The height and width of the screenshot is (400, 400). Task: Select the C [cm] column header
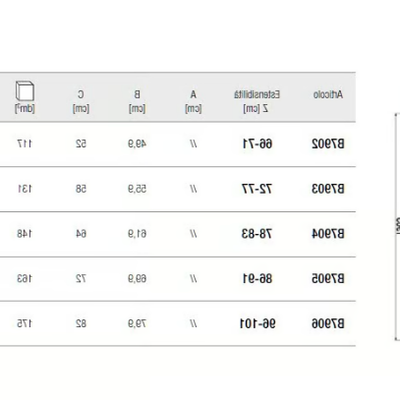(81, 101)
